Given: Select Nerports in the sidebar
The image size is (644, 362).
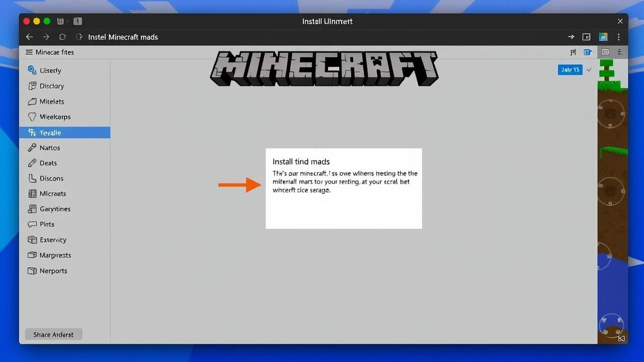Looking at the screenshot, I should pyautogui.click(x=53, y=271).
